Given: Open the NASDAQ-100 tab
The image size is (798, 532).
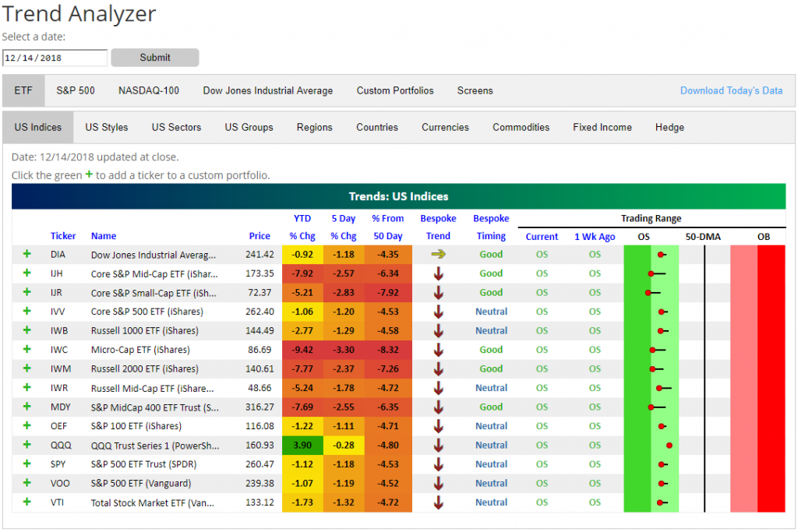Looking at the screenshot, I should coord(149,90).
